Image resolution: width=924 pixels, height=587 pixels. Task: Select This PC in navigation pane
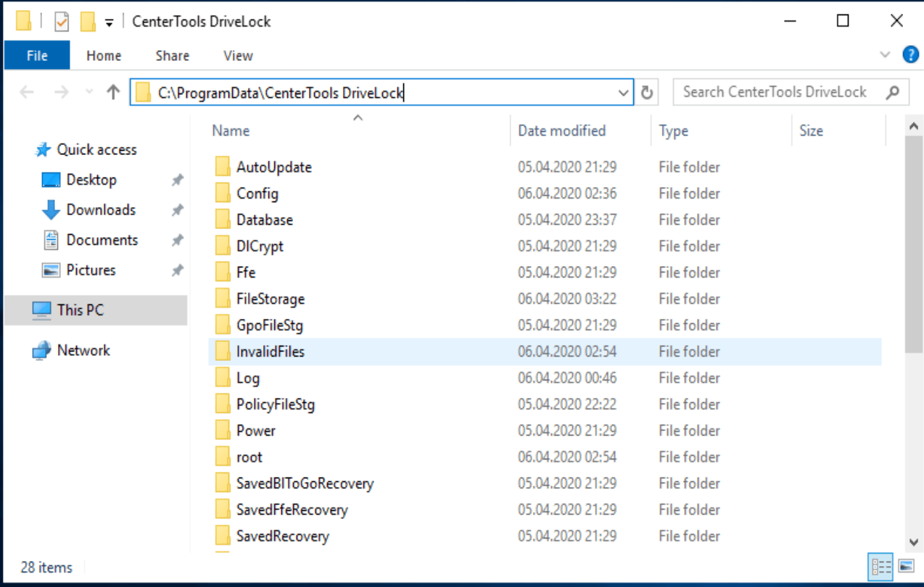80,309
